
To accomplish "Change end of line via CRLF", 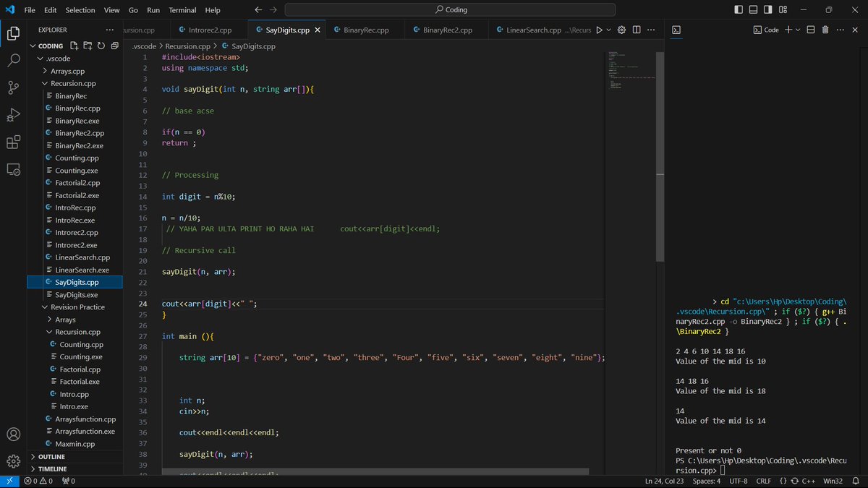I will pyautogui.click(x=764, y=481).
